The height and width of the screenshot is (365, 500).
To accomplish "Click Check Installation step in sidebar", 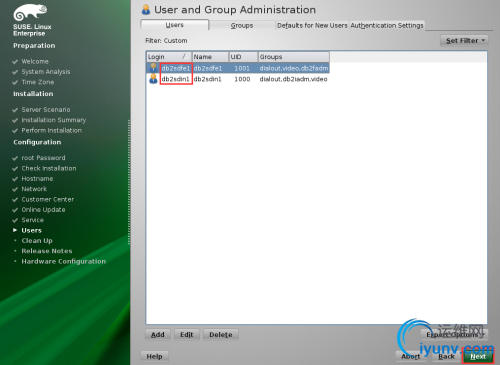I will click(x=49, y=168).
